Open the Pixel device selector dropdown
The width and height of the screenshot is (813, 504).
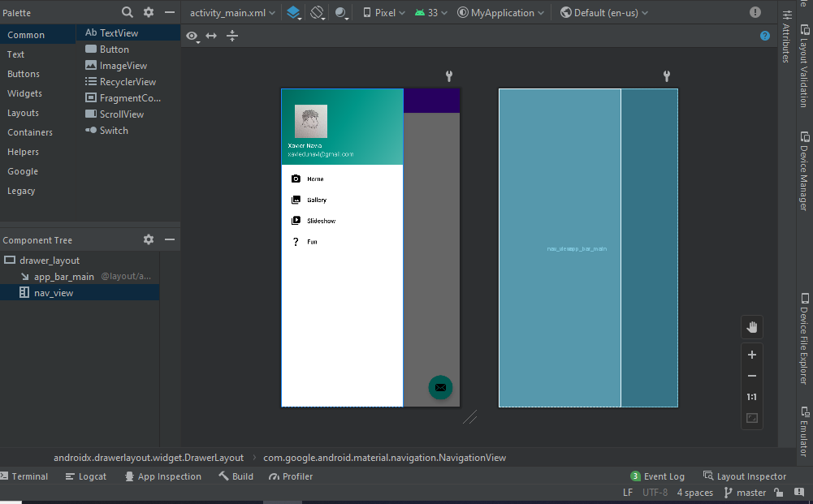tap(383, 12)
